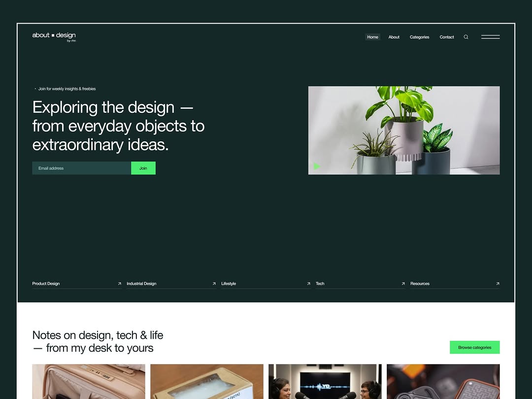Open the podcast studio article thumbnail
The width and height of the screenshot is (532, 399).
325,382
